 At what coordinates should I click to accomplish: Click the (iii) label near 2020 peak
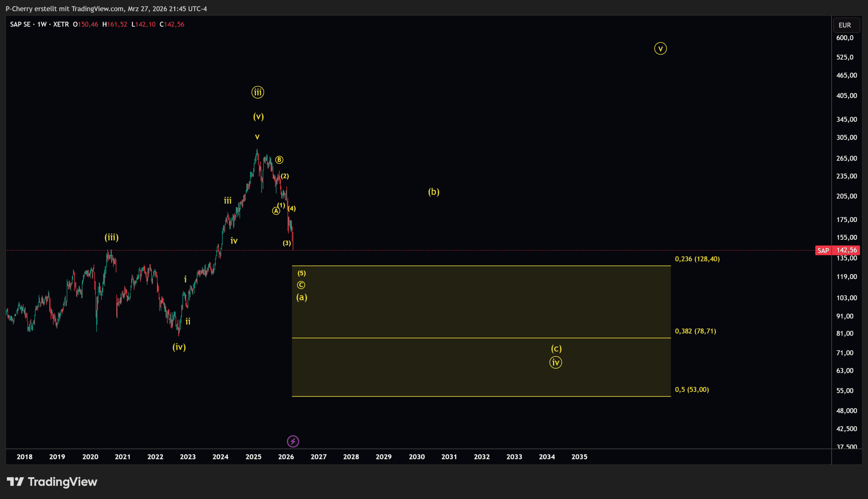(x=111, y=237)
